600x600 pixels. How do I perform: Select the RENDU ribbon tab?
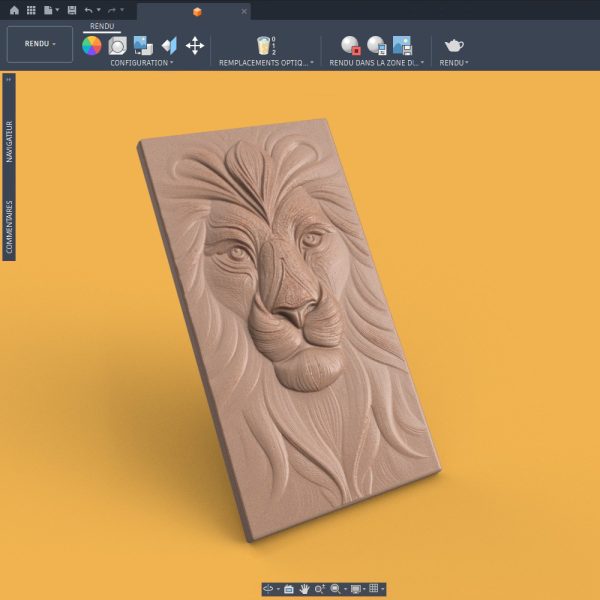click(102, 26)
